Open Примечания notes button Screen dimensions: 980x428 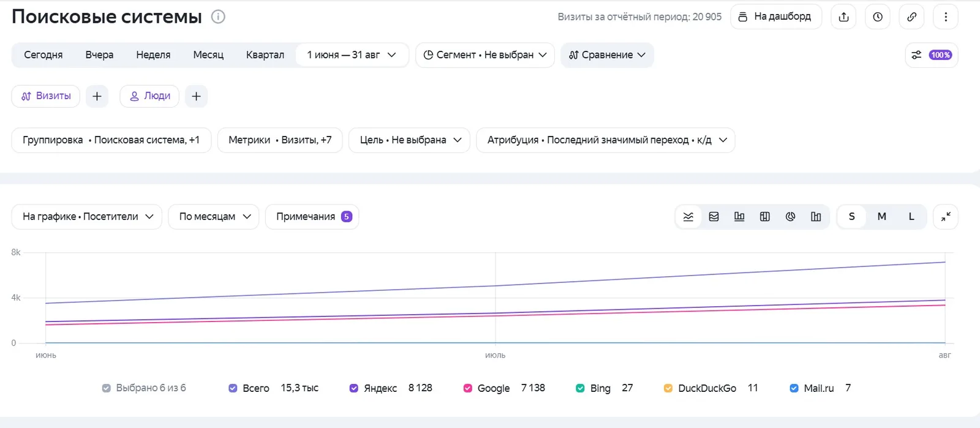click(312, 217)
